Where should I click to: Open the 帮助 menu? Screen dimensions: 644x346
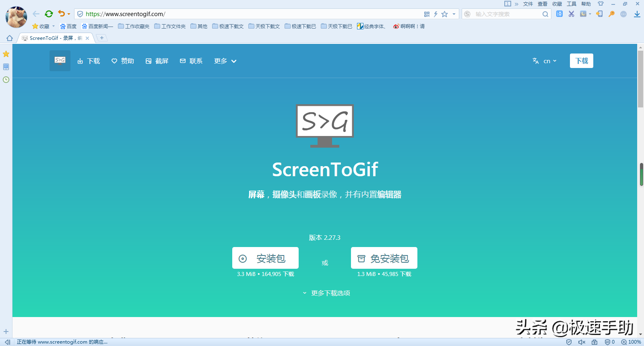(586, 4)
